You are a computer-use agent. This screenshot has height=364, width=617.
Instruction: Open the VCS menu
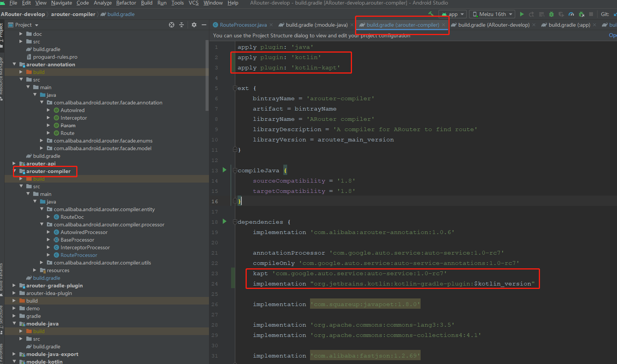(x=194, y=3)
